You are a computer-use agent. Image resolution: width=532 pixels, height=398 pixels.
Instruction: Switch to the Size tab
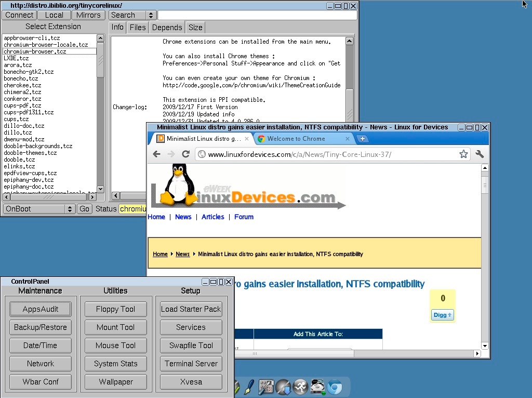coord(195,27)
